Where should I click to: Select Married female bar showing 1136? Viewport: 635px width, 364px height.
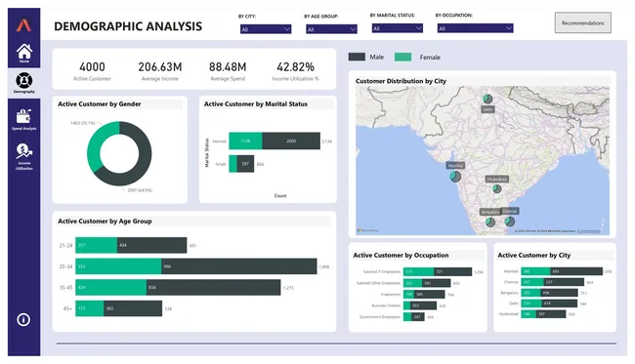[x=245, y=141]
